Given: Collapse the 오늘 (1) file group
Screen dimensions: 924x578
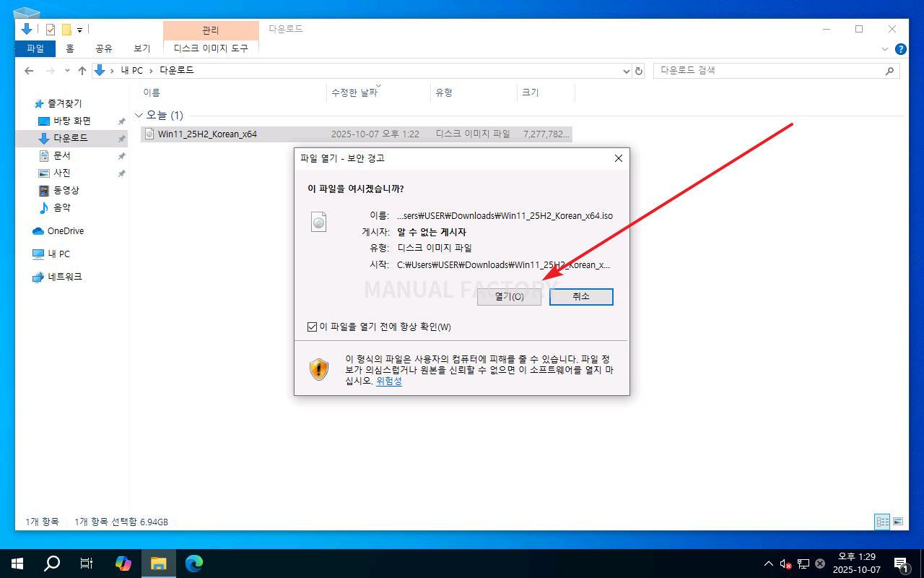Looking at the screenshot, I should (x=139, y=116).
